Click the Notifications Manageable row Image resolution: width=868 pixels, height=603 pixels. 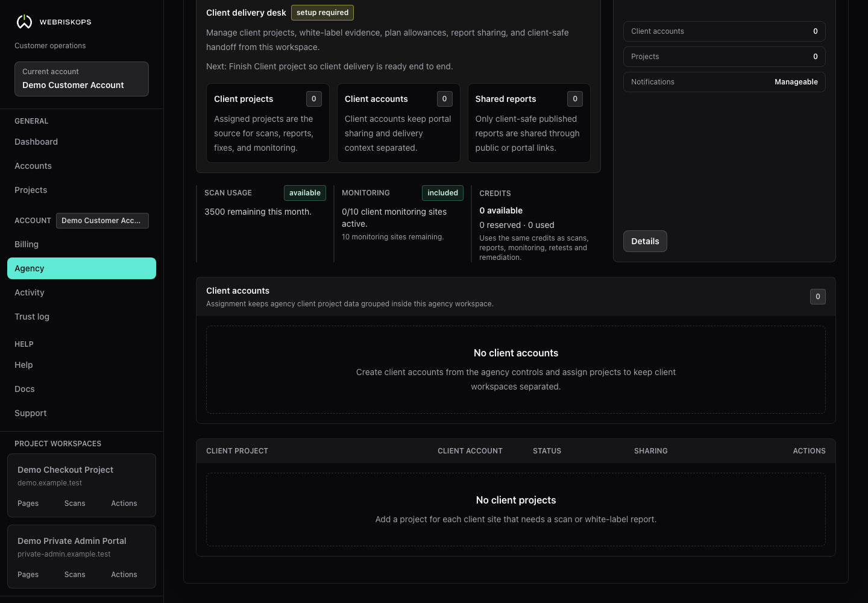pyautogui.click(x=724, y=82)
